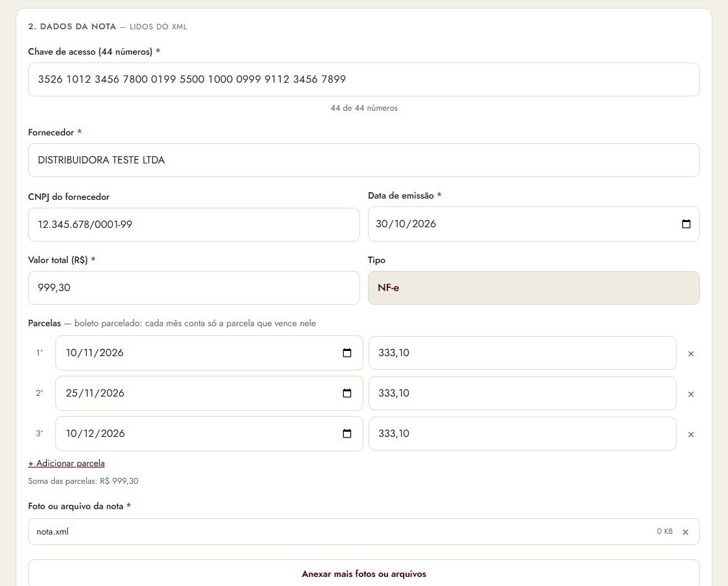Open calendar picker for Data de emissão
Image resolution: width=728 pixels, height=586 pixels.
pos(686,224)
